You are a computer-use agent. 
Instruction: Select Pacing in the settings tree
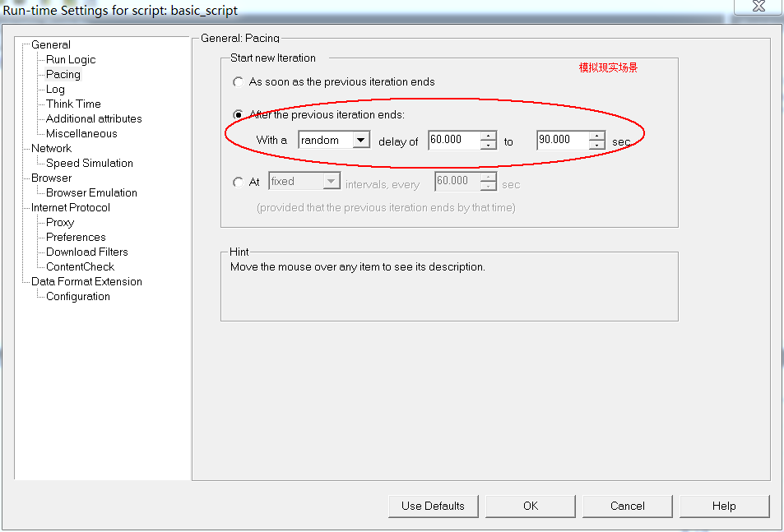click(x=63, y=75)
